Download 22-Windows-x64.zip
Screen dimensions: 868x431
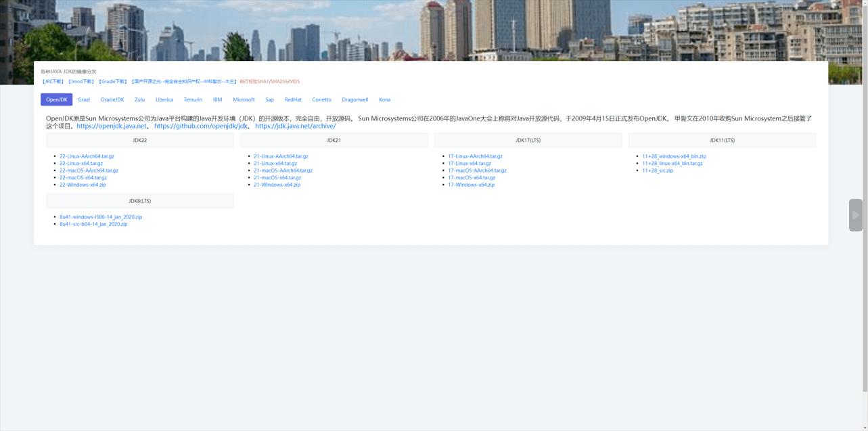click(83, 185)
